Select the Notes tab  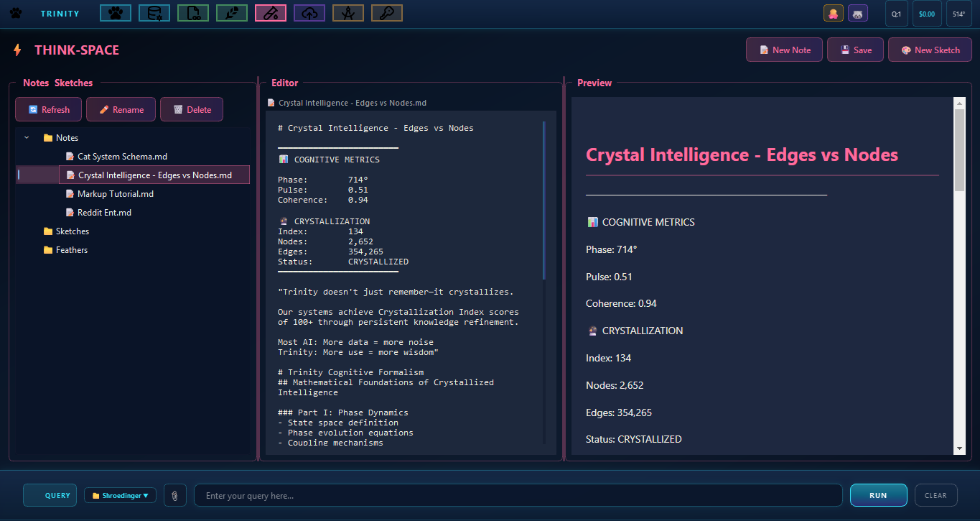[x=36, y=83]
